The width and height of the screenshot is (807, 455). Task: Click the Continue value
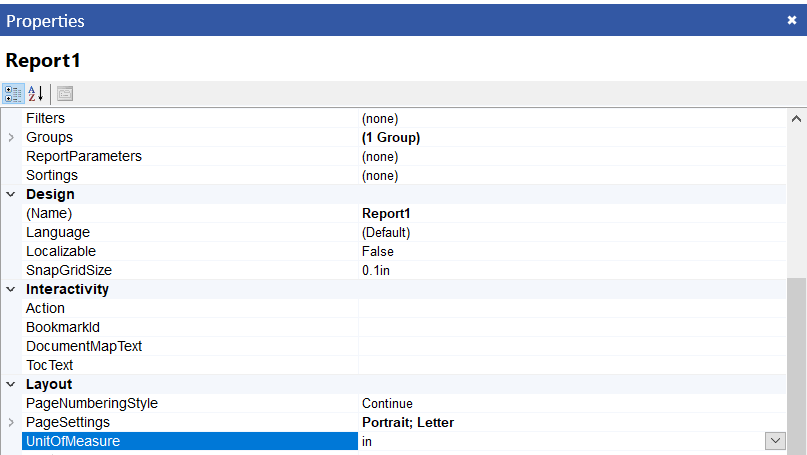tap(387, 404)
